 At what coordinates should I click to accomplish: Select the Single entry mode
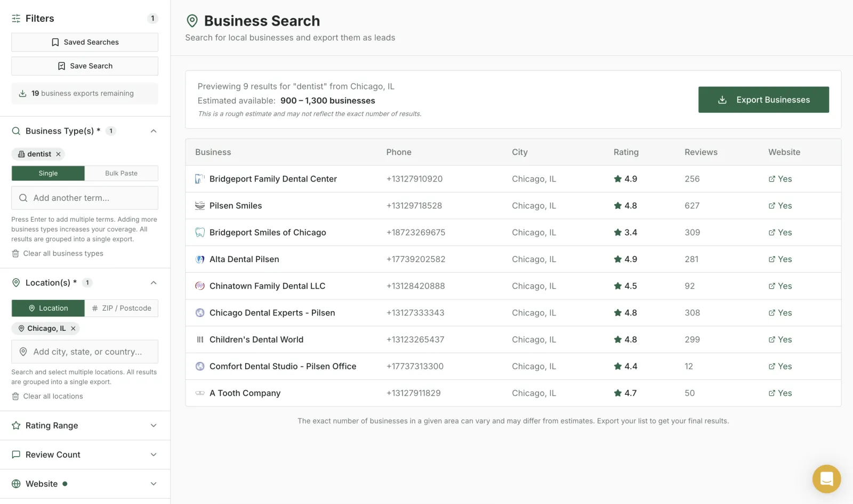pos(48,173)
